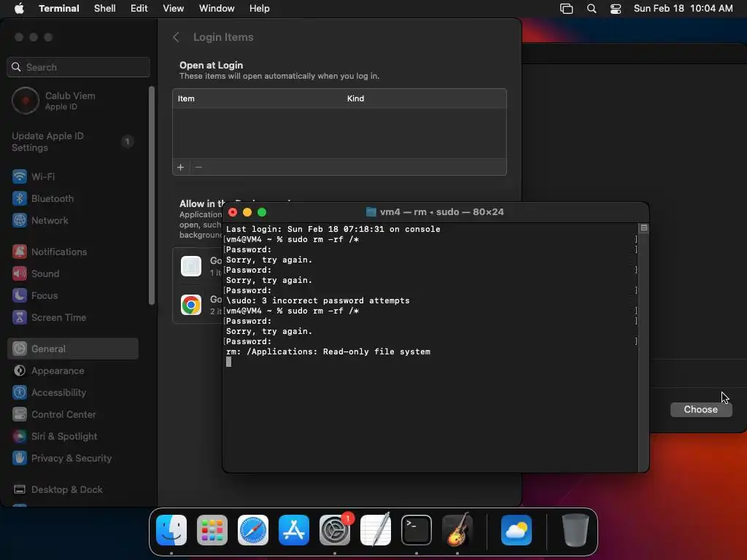Open the Terminal menu
This screenshot has width=747, height=560.
tap(59, 9)
